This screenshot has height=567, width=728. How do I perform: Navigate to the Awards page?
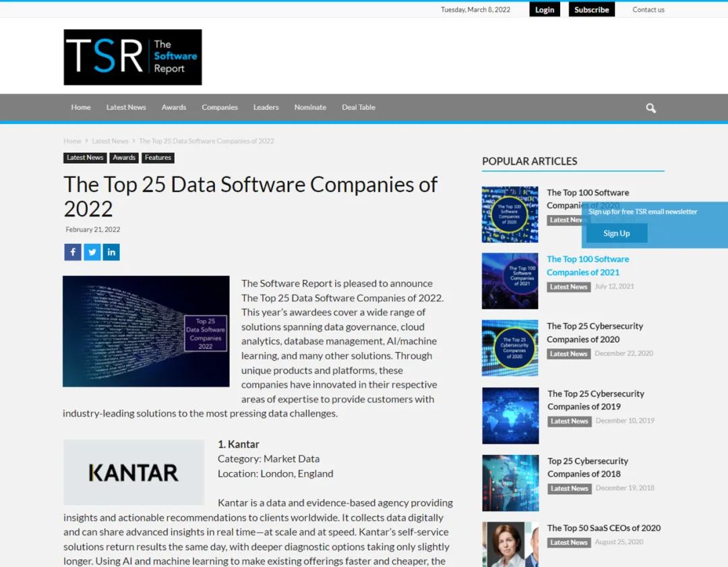click(173, 107)
